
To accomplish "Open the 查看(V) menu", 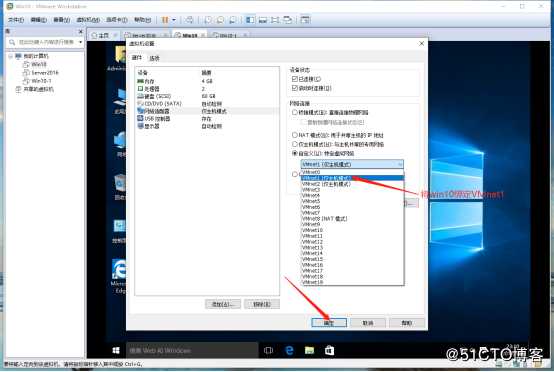I will click(61, 20).
